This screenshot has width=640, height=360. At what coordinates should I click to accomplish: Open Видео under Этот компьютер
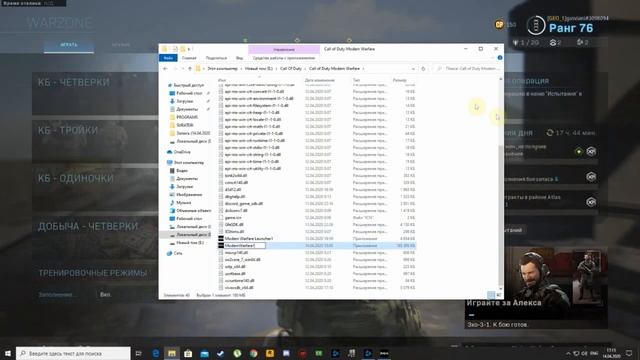click(182, 171)
